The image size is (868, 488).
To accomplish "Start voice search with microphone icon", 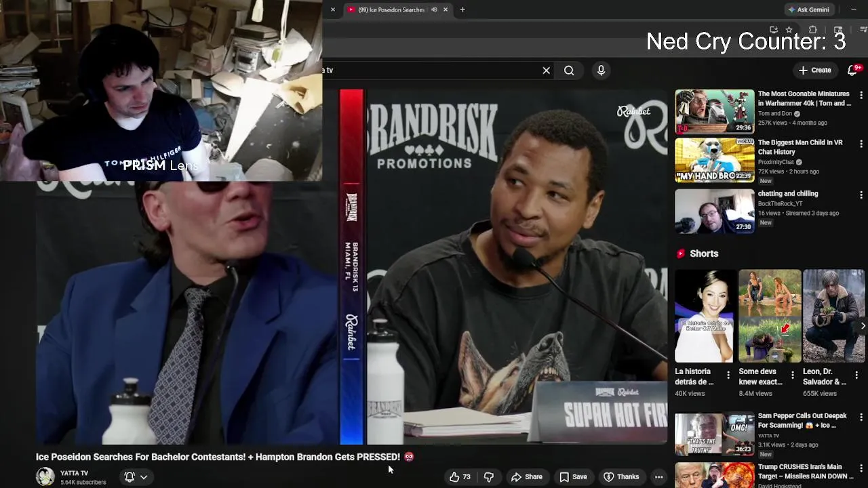I will [601, 70].
